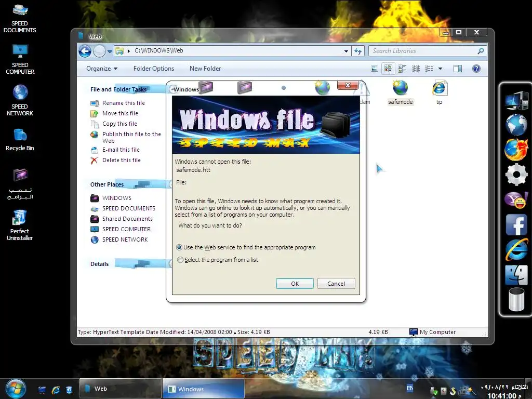
Task: Launch Firefox from side dock
Action: pos(516,149)
